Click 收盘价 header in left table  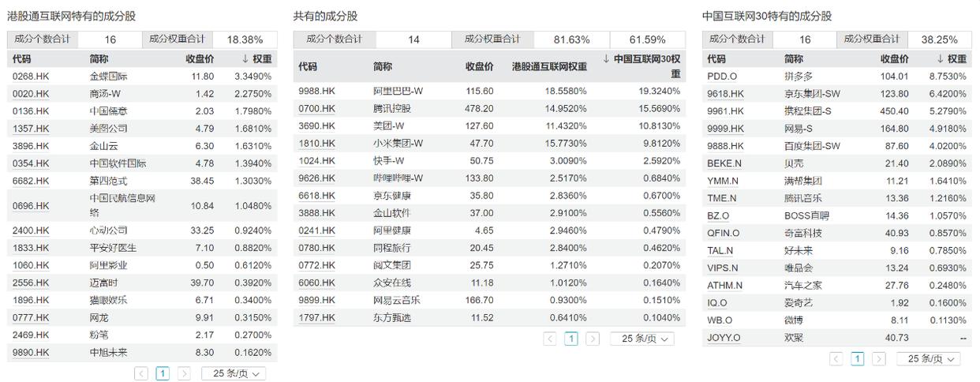coord(200,59)
